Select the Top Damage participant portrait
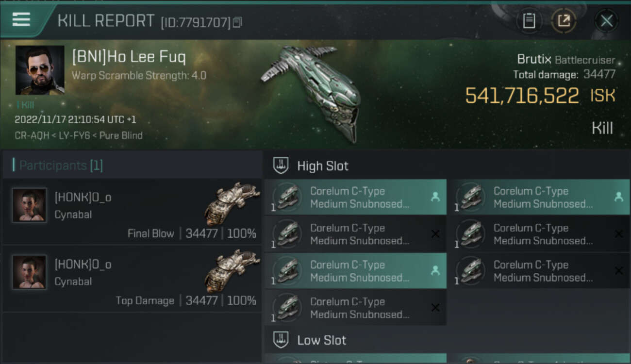The height and width of the screenshot is (364, 631). click(29, 272)
